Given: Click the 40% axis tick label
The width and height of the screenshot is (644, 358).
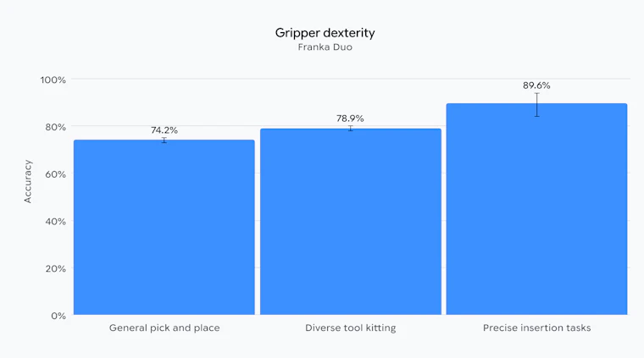Looking at the screenshot, I should coord(55,222).
